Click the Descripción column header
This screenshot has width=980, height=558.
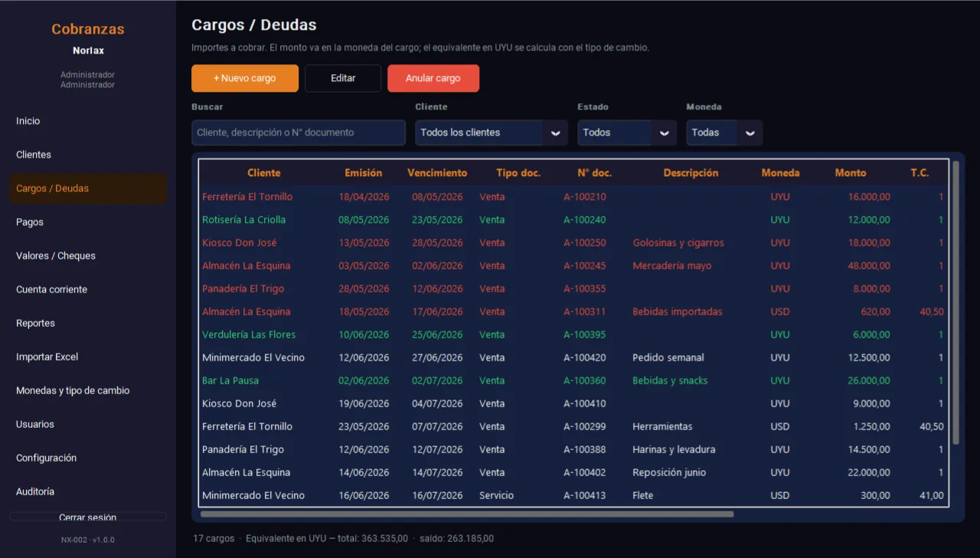coord(691,173)
